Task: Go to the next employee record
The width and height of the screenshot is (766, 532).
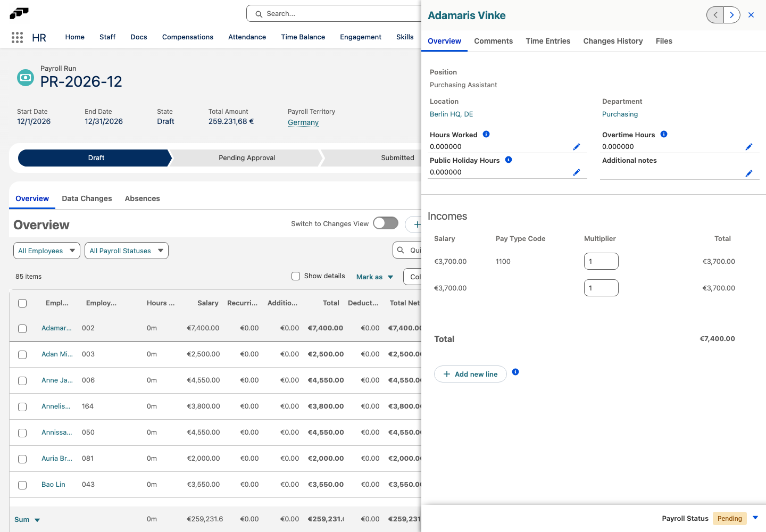Action: click(732, 15)
